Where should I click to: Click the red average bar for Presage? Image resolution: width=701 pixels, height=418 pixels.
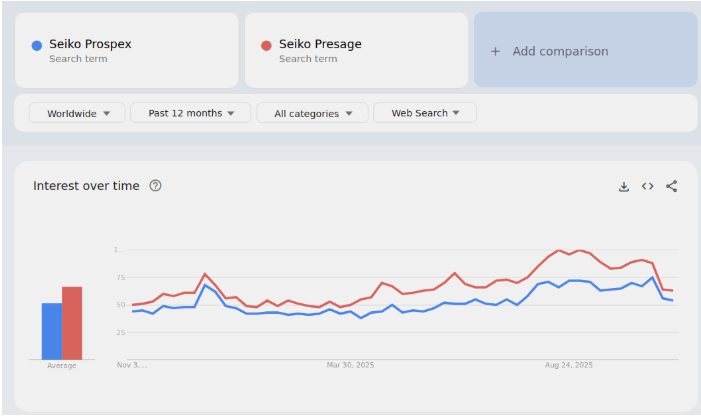(72, 323)
